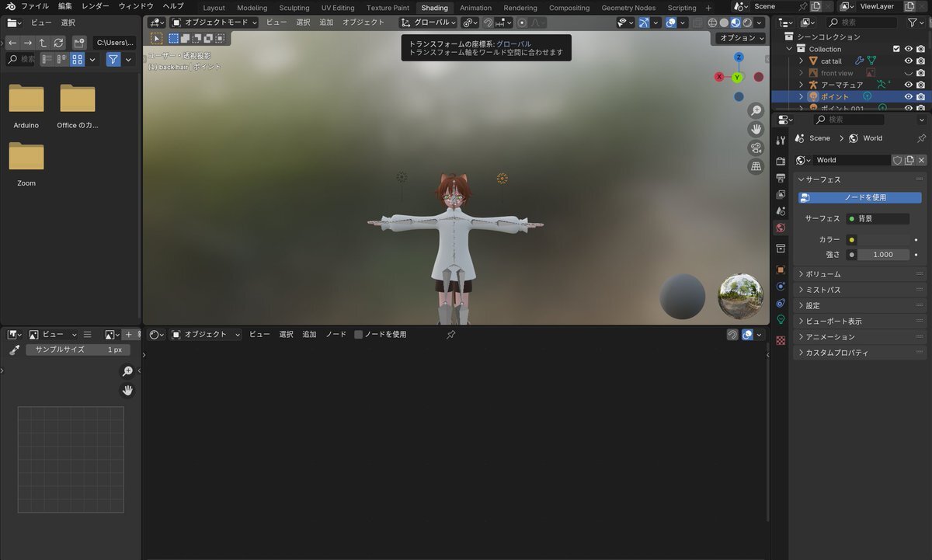This screenshot has width=932, height=560.
Task: Click the red X axis on navigation gizmo
Action: [719, 77]
